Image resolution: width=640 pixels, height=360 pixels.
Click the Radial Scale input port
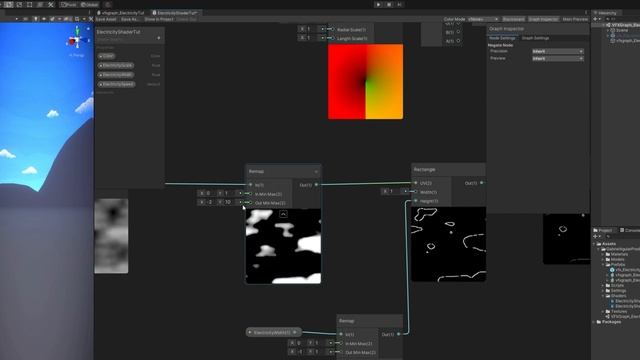[332, 29]
